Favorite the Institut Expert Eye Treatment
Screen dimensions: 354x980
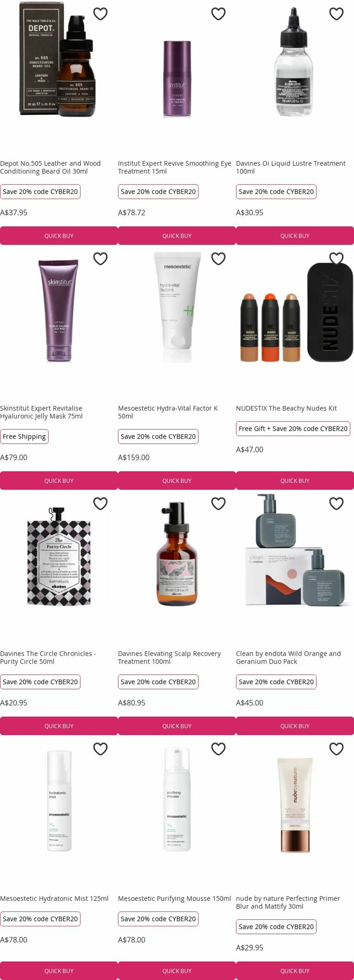point(218,14)
